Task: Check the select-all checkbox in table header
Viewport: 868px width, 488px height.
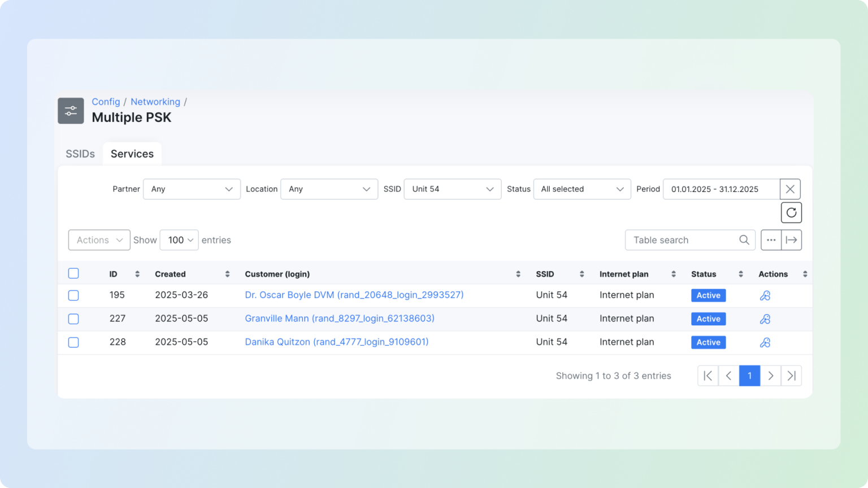Action: [73, 273]
